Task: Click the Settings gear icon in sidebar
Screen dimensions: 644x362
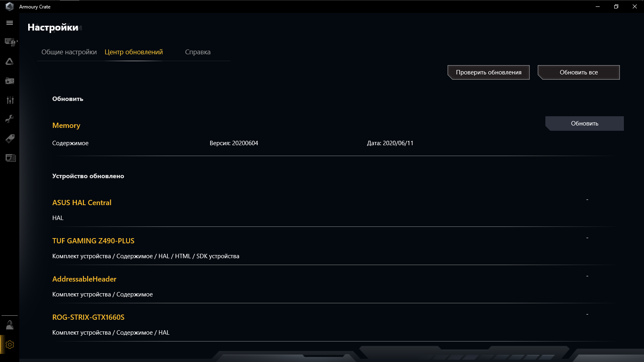Action: coord(10,345)
